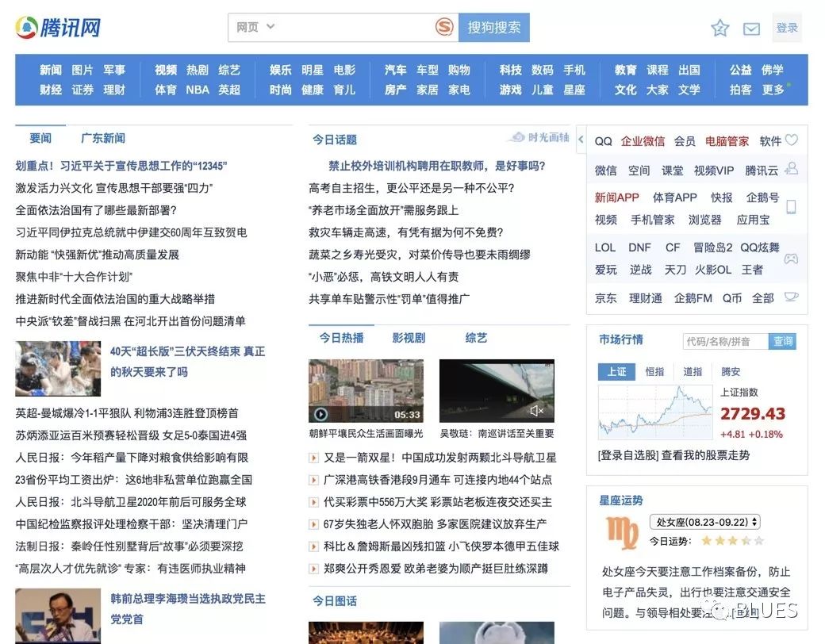Select the 道指 market tab

pos(693,371)
